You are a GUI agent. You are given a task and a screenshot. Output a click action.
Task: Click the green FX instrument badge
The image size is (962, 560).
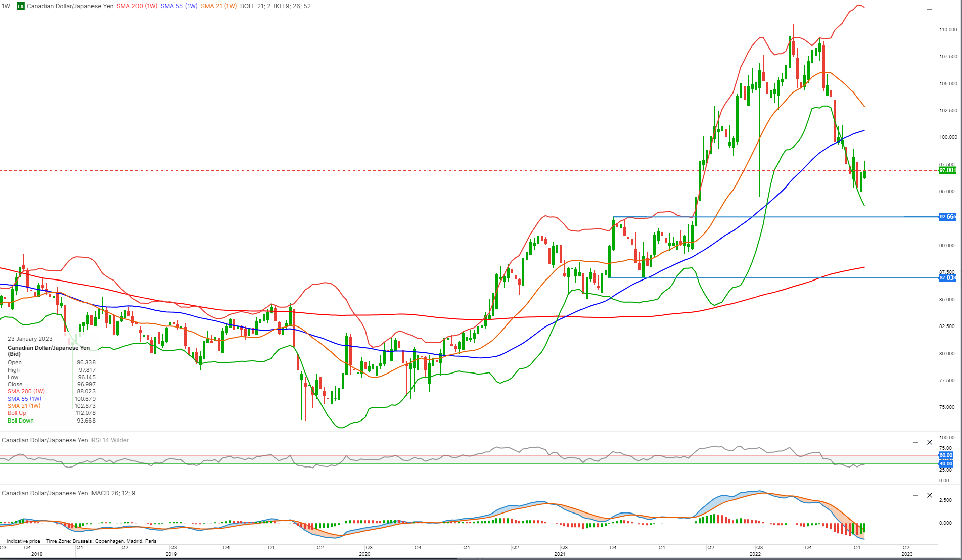click(x=20, y=7)
